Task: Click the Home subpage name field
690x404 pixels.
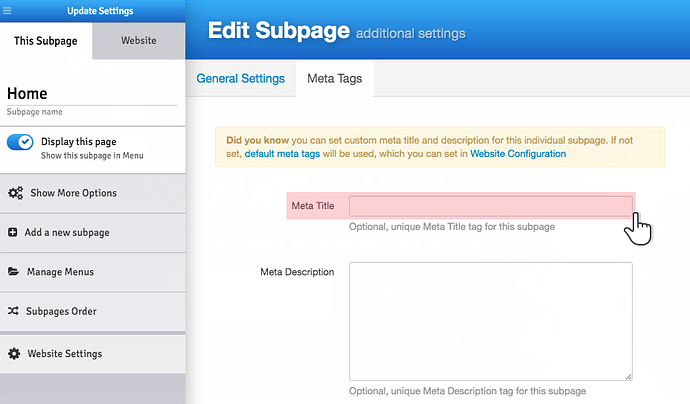Action: pyautogui.click(x=92, y=93)
